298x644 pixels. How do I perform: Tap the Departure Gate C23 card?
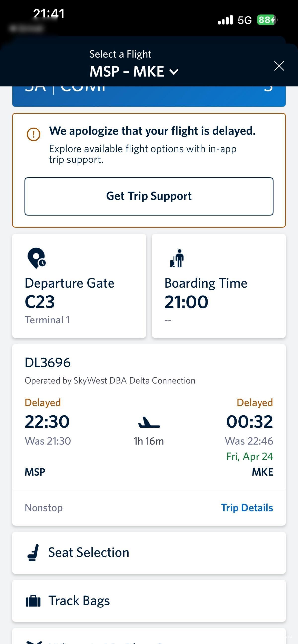pyautogui.click(x=79, y=286)
